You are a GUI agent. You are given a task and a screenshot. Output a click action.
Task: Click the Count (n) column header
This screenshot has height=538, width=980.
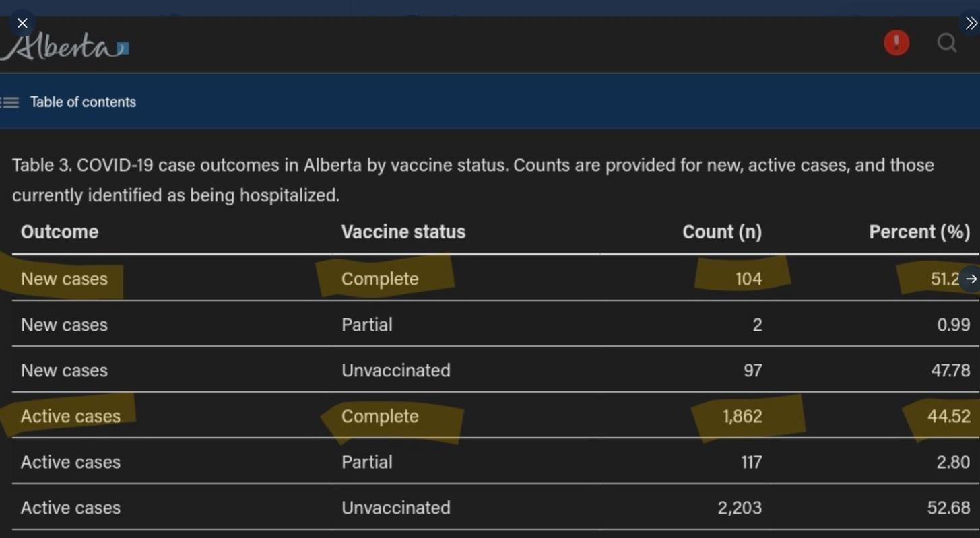point(721,232)
